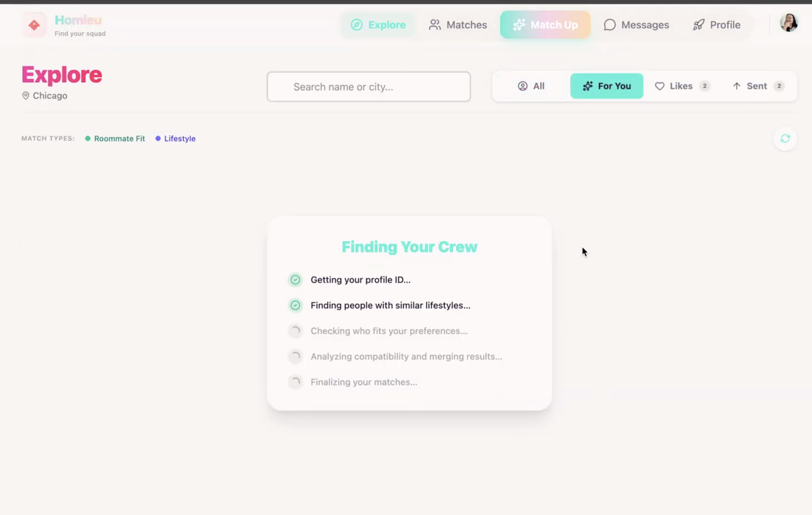Click the map pin icon beside Chicago

26,96
